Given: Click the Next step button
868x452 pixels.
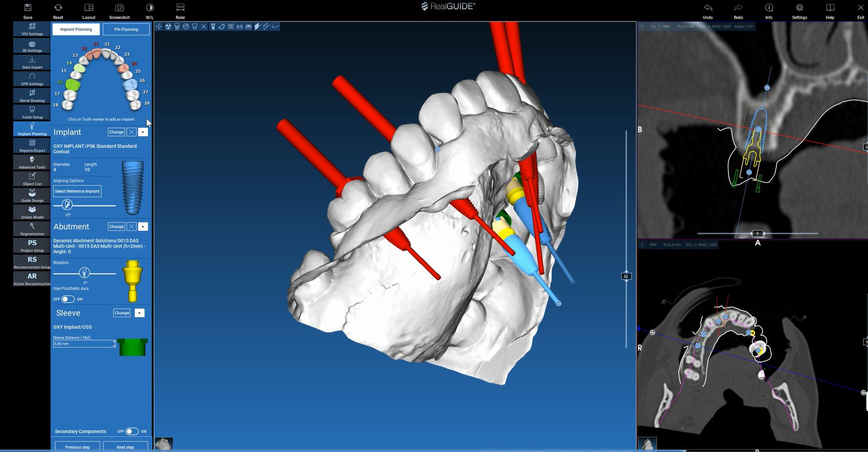Looking at the screenshot, I should pos(125,447).
